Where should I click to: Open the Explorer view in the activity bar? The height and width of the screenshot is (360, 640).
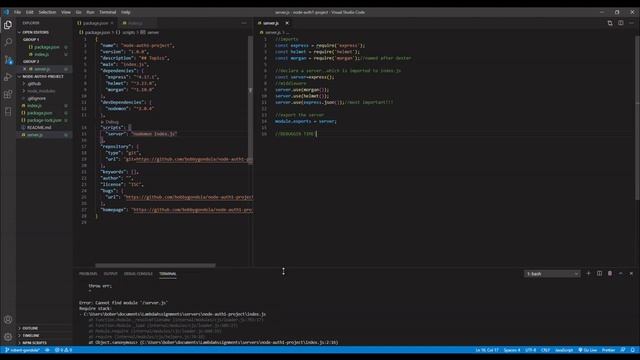[8, 25]
